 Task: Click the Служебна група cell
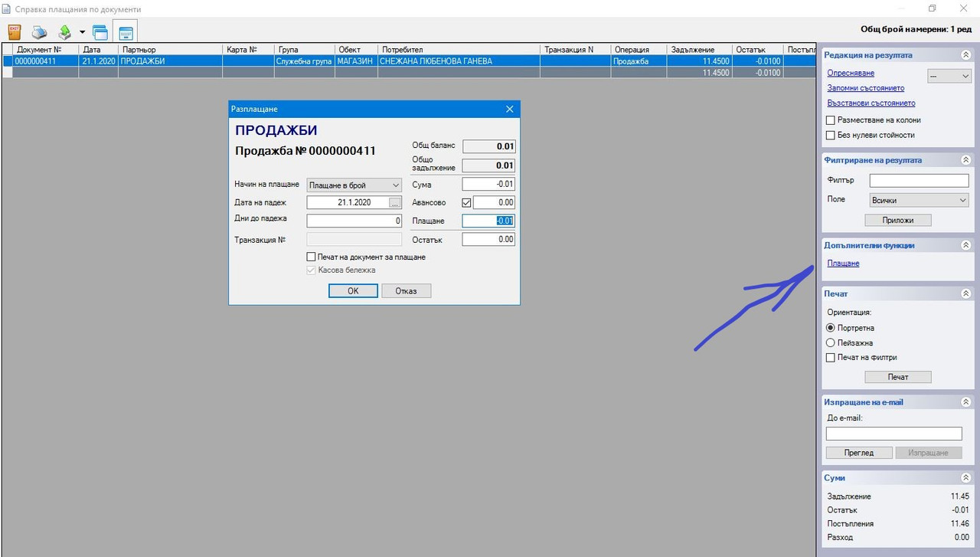pos(305,61)
